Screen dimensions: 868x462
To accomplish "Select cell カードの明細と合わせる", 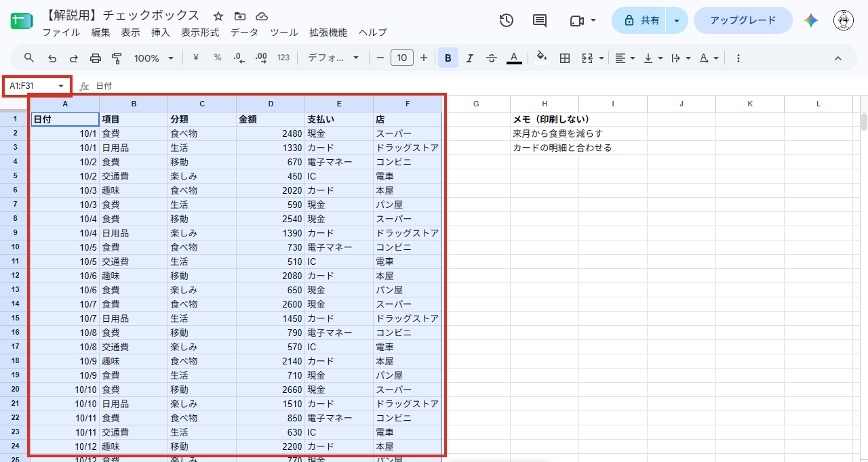I will [545, 148].
